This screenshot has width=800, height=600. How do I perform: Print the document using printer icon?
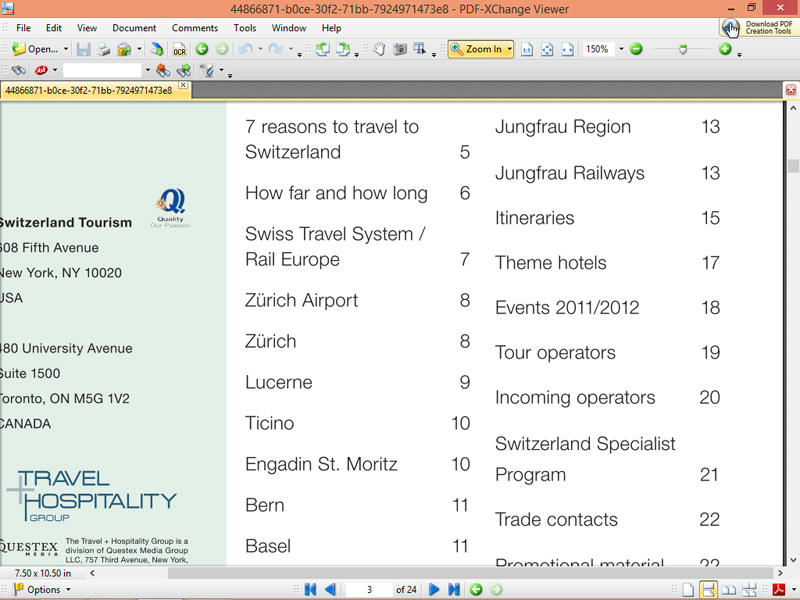(104, 49)
